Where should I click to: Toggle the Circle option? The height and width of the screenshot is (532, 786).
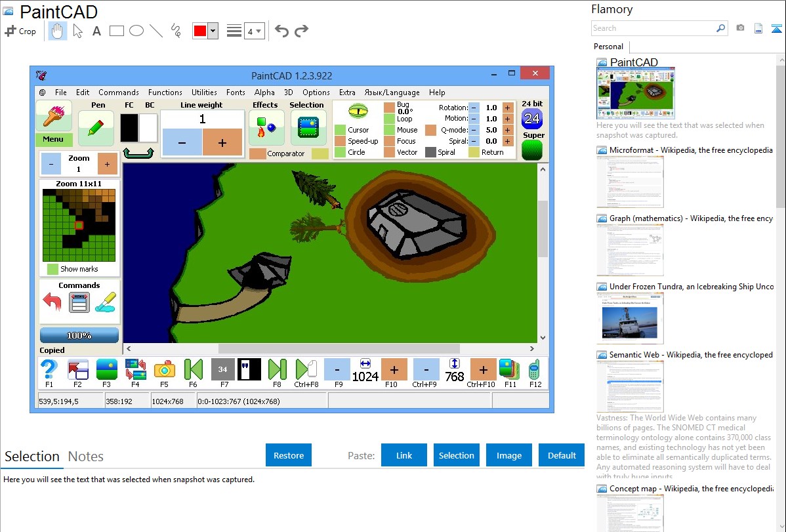341,152
